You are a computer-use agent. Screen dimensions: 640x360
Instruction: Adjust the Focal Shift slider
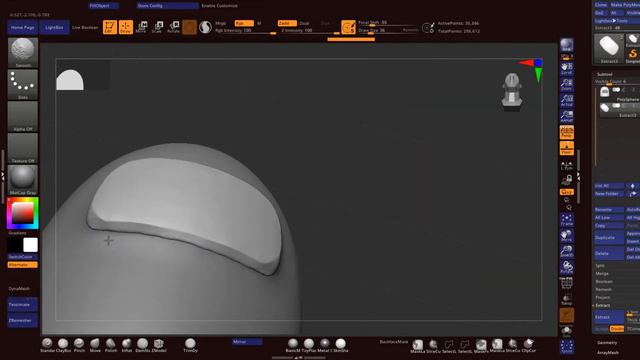pyautogui.click(x=388, y=23)
